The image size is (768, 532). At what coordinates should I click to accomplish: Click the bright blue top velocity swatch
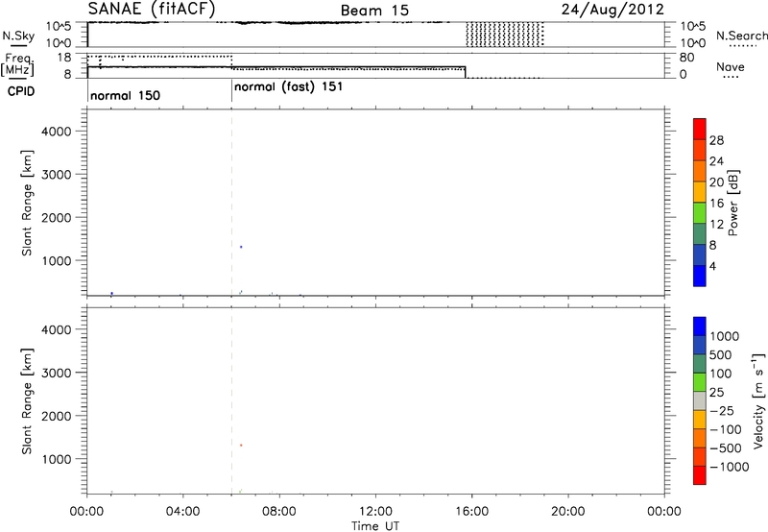click(700, 326)
